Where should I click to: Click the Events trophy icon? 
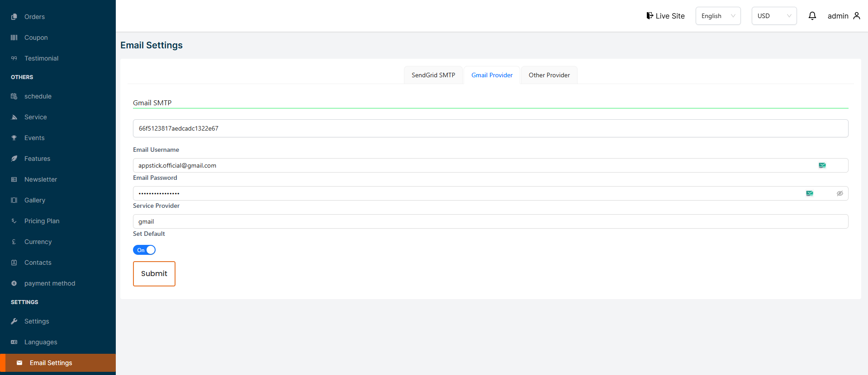tap(14, 138)
